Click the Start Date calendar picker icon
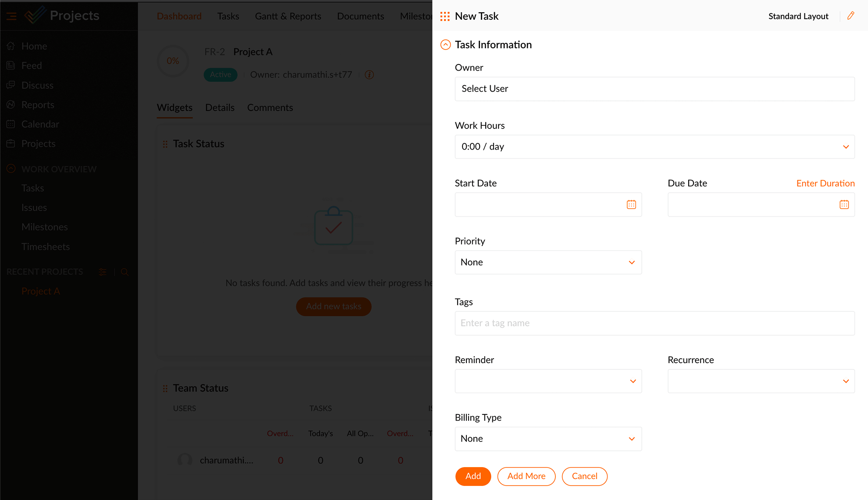This screenshot has height=500, width=868. tap(631, 205)
